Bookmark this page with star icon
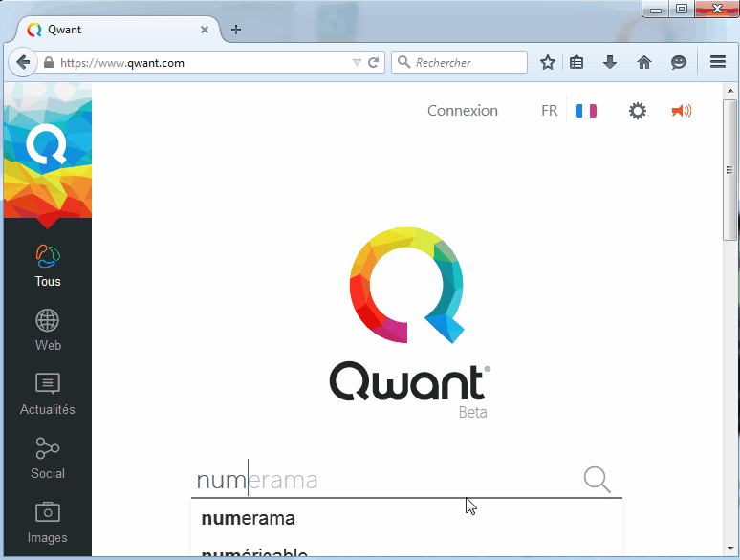The width and height of the screenshot is (740, 560). point(548,63)
